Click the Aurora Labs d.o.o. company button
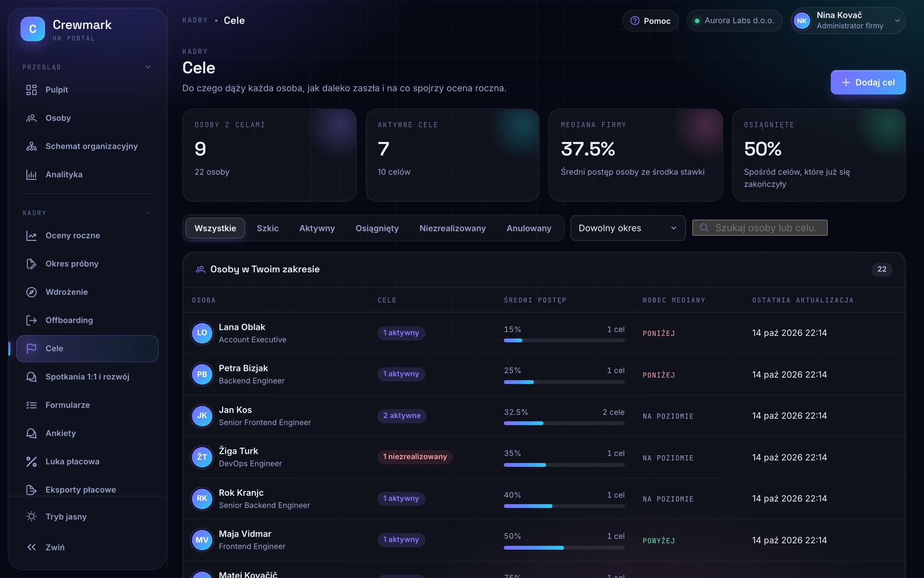Viewport: 924px width, 578px height. pyautogui.click(x=734, y=21)
